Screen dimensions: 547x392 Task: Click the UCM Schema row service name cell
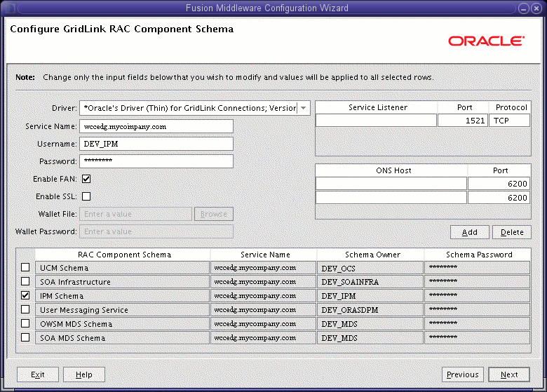click(264, 267)
